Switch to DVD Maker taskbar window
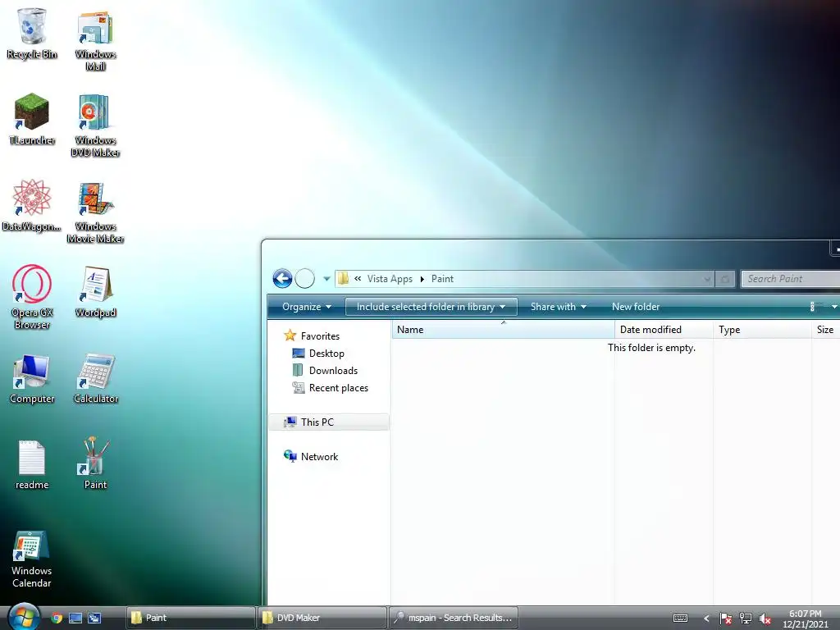840x630 pixels. click(322, 618)
